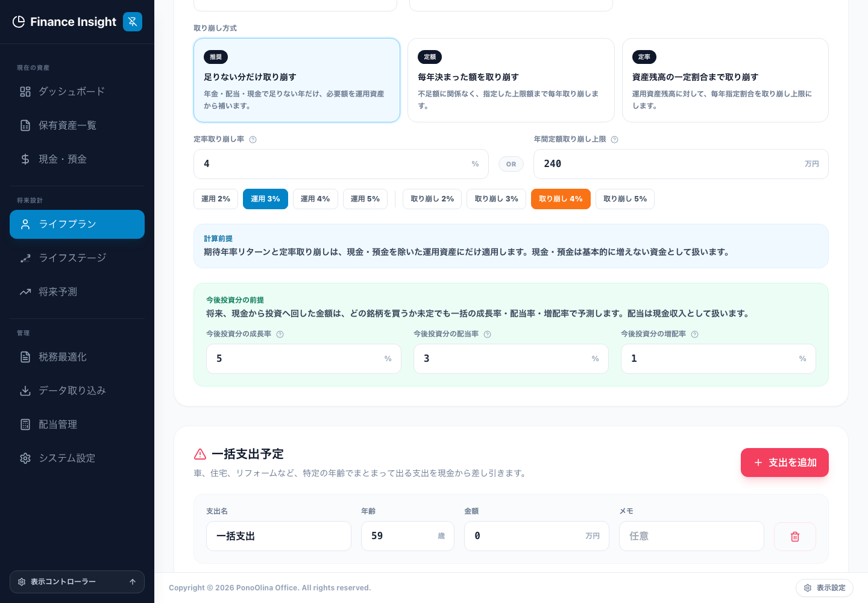The image size is (868, 603).
Task: Select the 資産残高の一定割合まで取り崩す option card
Action: (x=725, y=80)
